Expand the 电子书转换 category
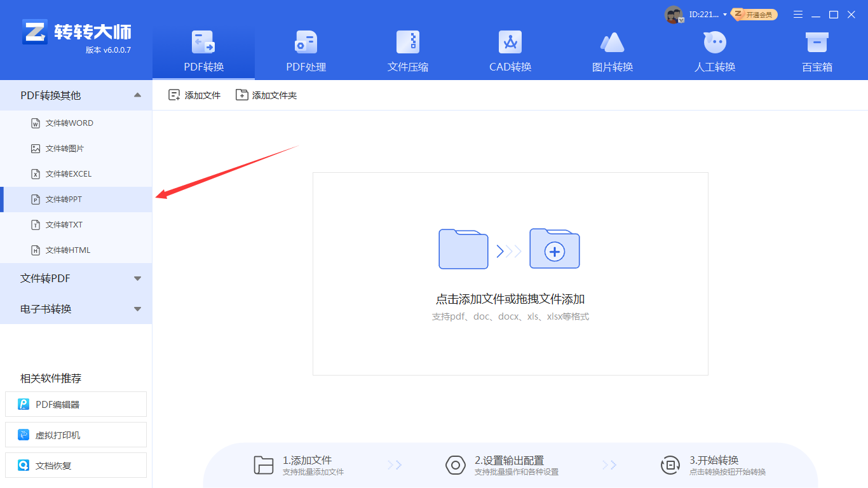 [76, 309]
